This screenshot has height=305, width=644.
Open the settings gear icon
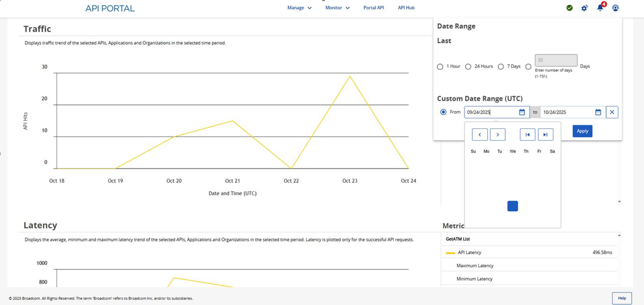point(584,8)
